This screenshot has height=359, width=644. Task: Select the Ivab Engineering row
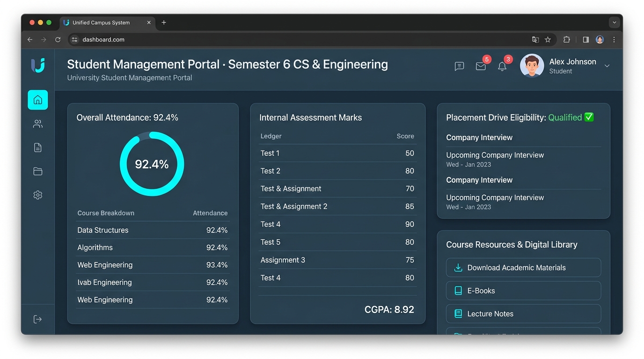coord(153,282)
